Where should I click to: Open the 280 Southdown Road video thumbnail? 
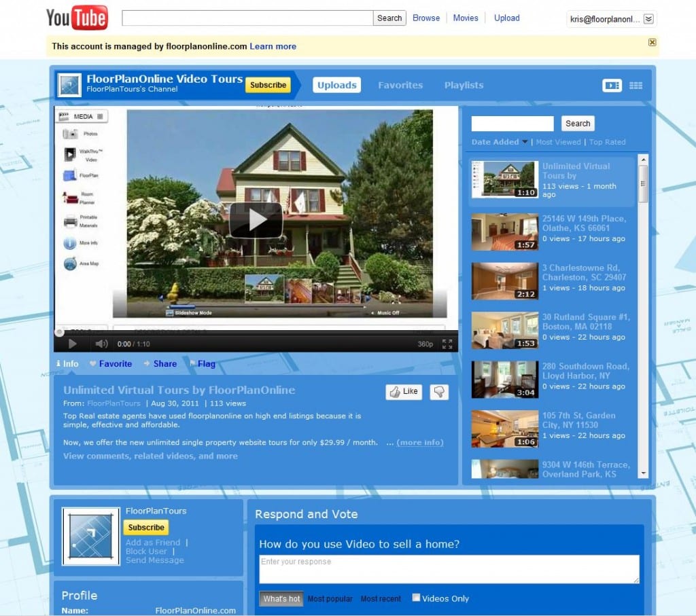(505, 380)
